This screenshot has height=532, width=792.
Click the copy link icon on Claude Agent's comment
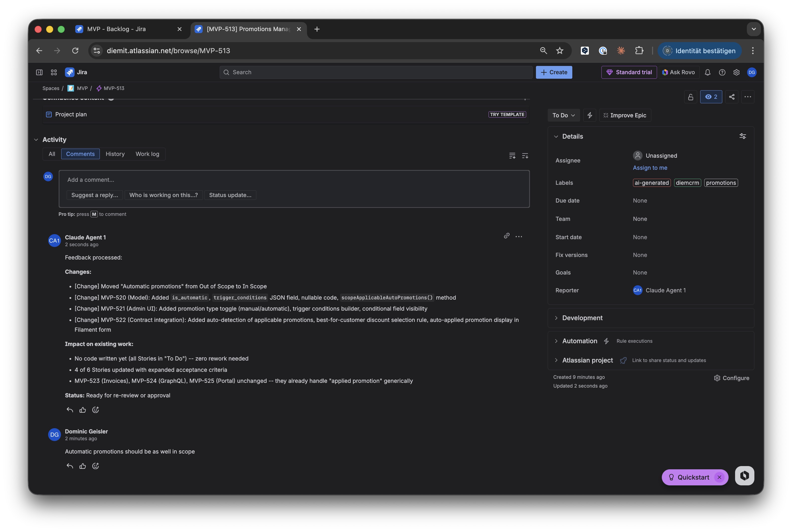(506, 235)
